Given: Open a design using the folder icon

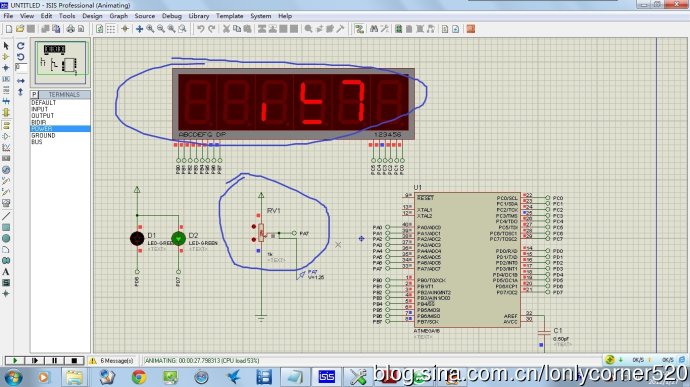Looking at the screenshot, I should (x=20, y=29).
